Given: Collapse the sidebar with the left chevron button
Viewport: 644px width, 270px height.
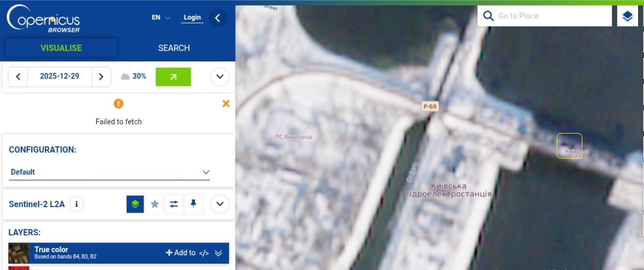Looking at the screenshot, I should tap(218, 18).
